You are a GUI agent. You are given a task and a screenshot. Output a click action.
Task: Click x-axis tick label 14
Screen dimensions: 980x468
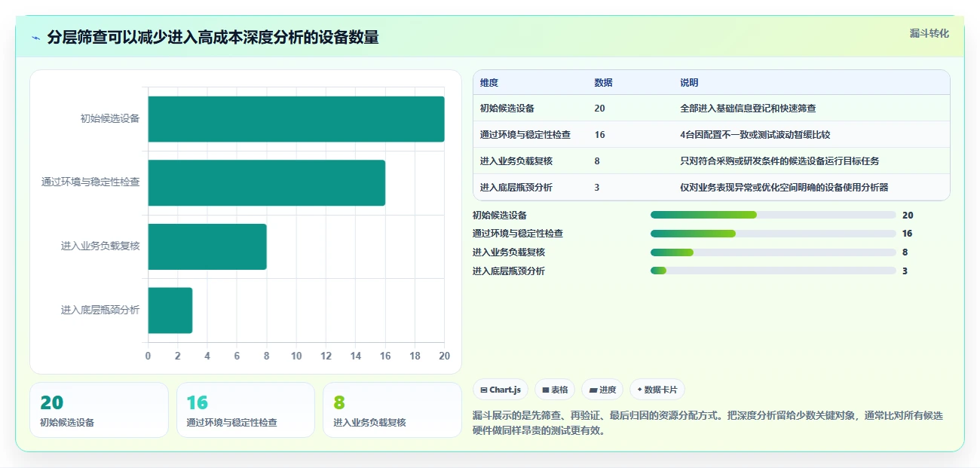coord(355,356)
